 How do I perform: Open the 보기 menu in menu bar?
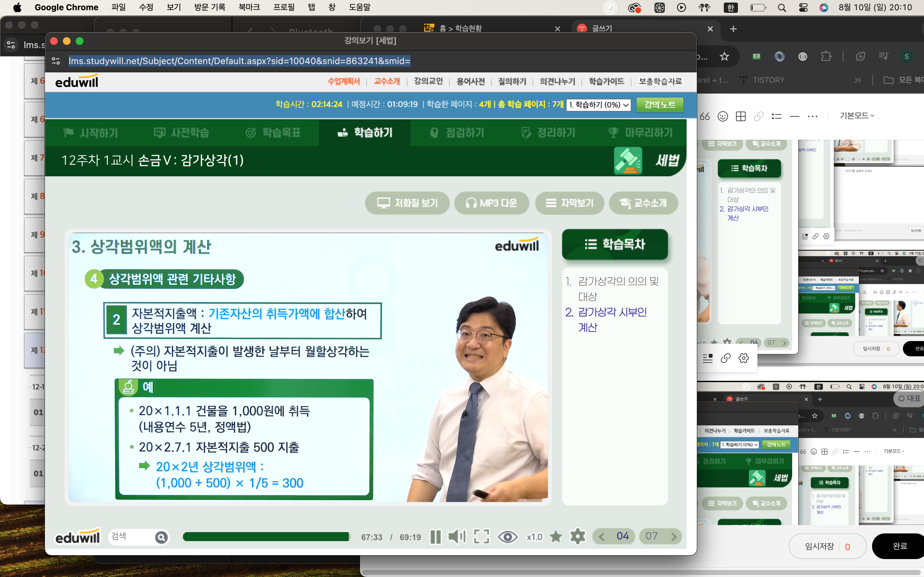coord(173,7)
